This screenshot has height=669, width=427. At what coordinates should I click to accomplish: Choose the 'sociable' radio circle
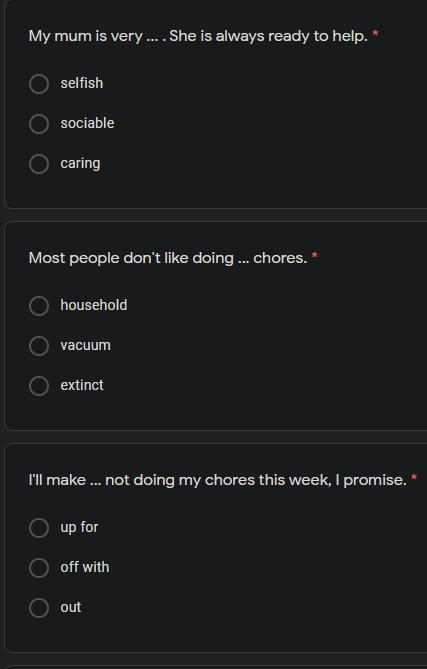click(x=39, y=124)
